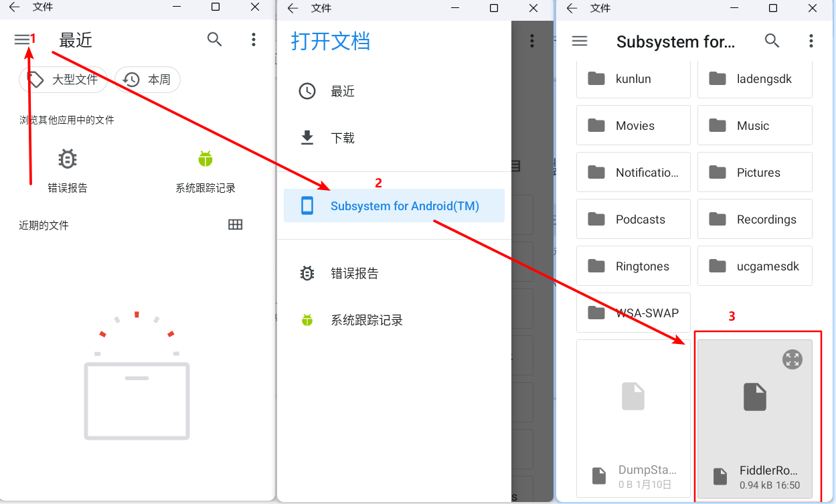This screenshot has height=504, width=836.
Task: Click the phone icon beside Subsystem for Android
Action: pos(307,205)
